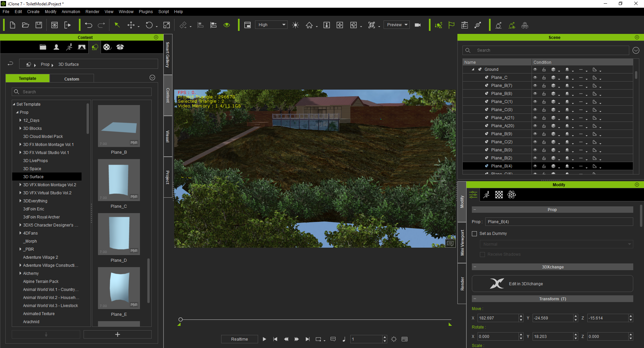Expand the 12_Days folder
This screenshot has height=348, width=644.
(20, 120)
